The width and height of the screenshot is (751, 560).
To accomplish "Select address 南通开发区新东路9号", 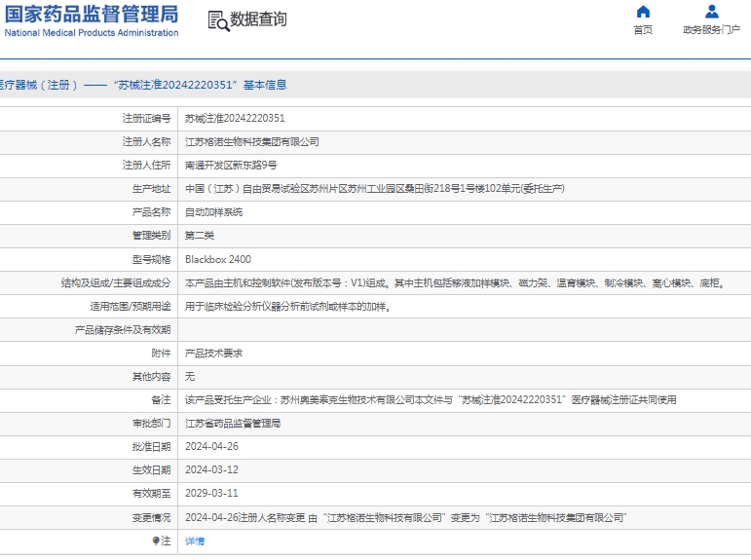I will point(231,166).
